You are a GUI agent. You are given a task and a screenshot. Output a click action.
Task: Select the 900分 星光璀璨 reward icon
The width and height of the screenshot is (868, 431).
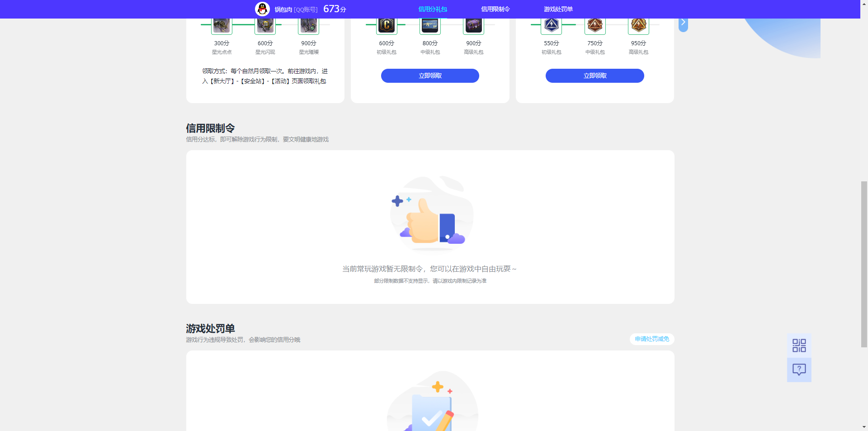(309, 25)
